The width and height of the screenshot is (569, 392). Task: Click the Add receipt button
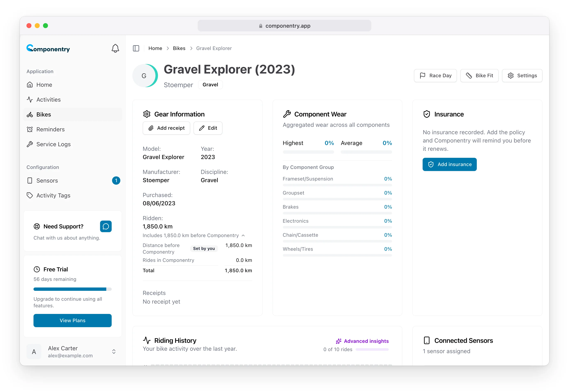point(166,128)
